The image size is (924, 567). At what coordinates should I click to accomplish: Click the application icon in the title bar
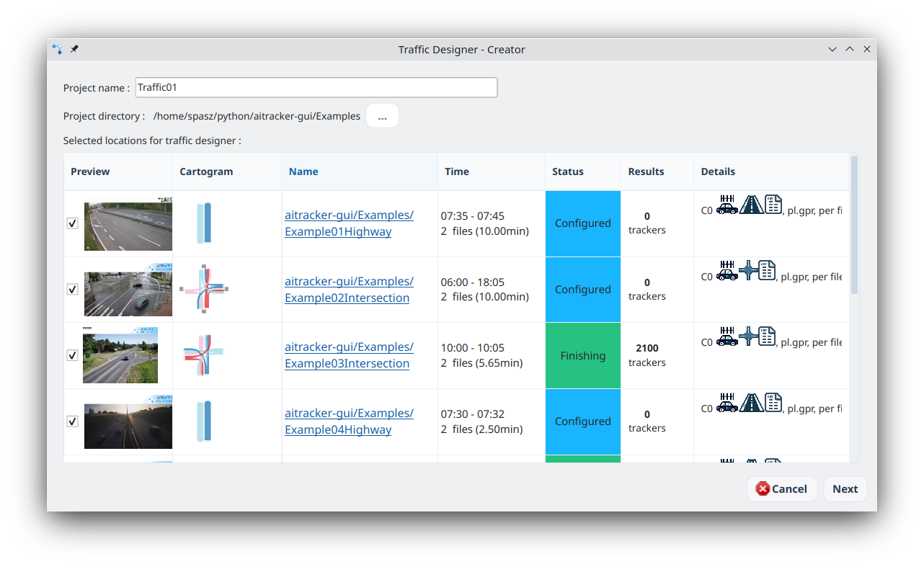point(58,49)
